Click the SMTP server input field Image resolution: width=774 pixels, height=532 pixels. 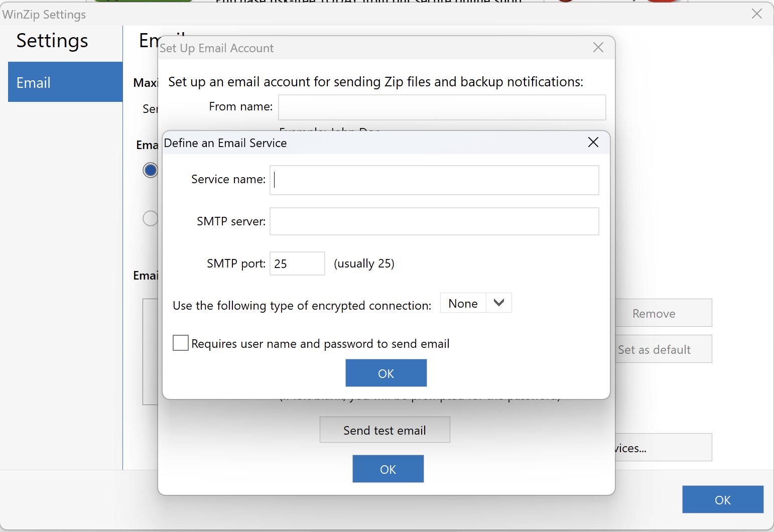[x=434, y=221]
